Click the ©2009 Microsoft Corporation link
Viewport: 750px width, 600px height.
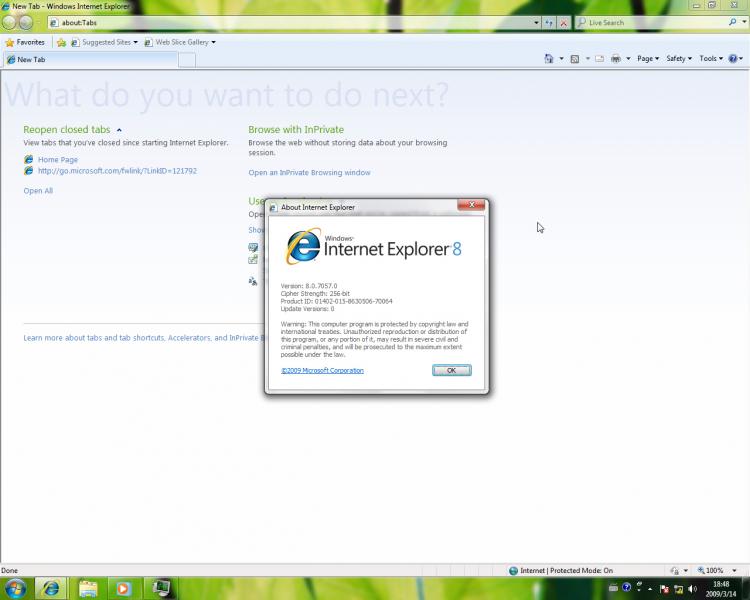[322, 370]
